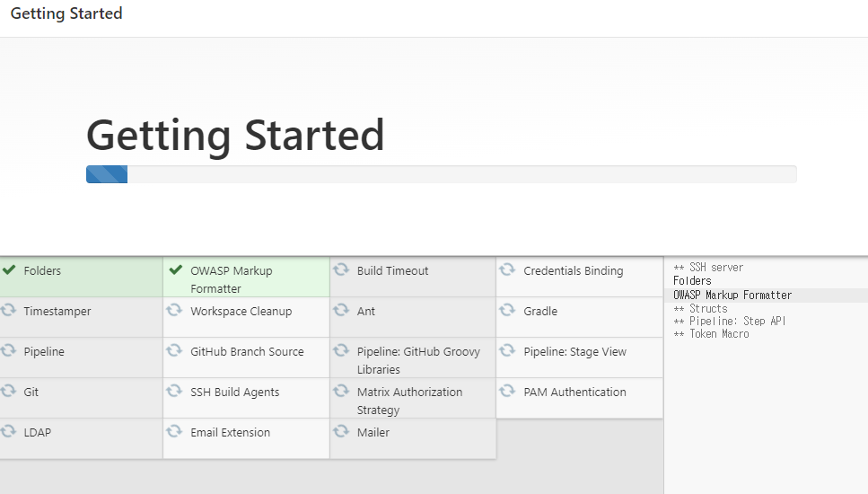Click highlighted 'OWASP Markup Formatter' log line
The height and width of the screenshot is (494, 868).
coord(732,296)
